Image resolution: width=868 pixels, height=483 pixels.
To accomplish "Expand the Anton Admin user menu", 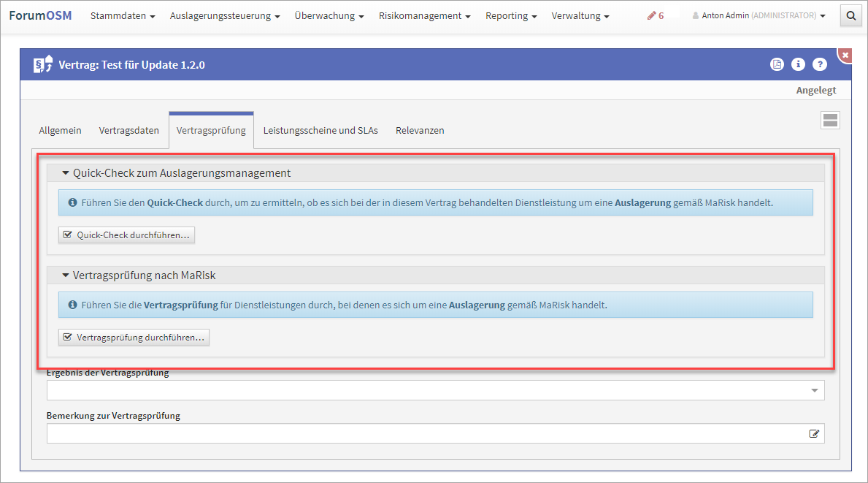I will pyautogui.click(x=759, y=15).
